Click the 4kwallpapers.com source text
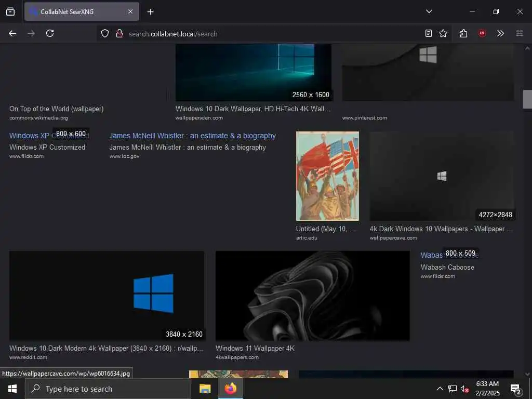Image resolution: width=532 pixels, height=399 pixels. tap(237, 357)
